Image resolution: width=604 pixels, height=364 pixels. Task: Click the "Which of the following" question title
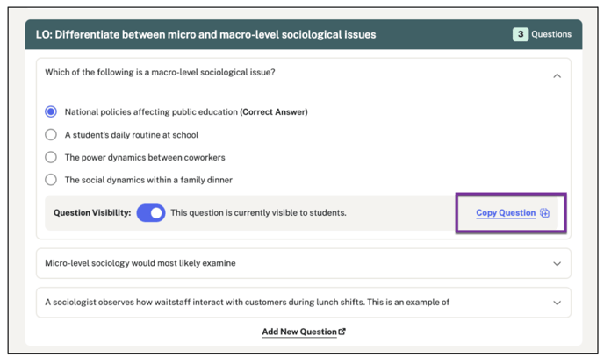tap(160, 72)
